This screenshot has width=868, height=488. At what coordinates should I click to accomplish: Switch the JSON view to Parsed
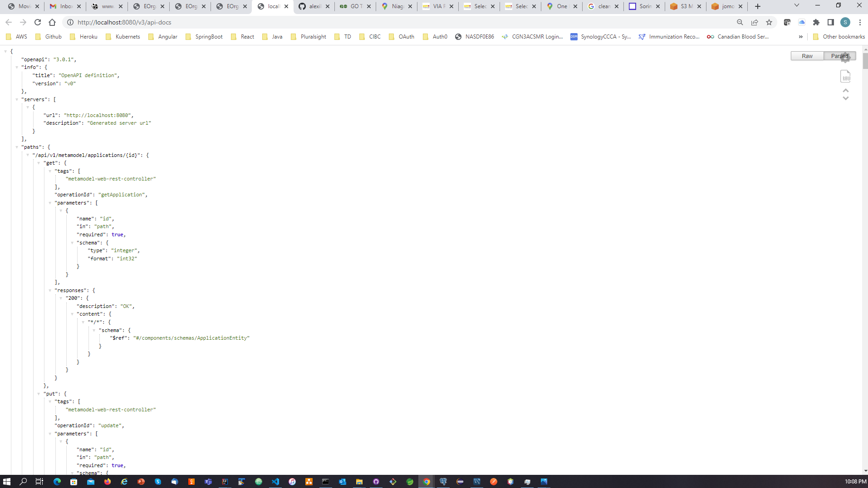pos(839,56)
